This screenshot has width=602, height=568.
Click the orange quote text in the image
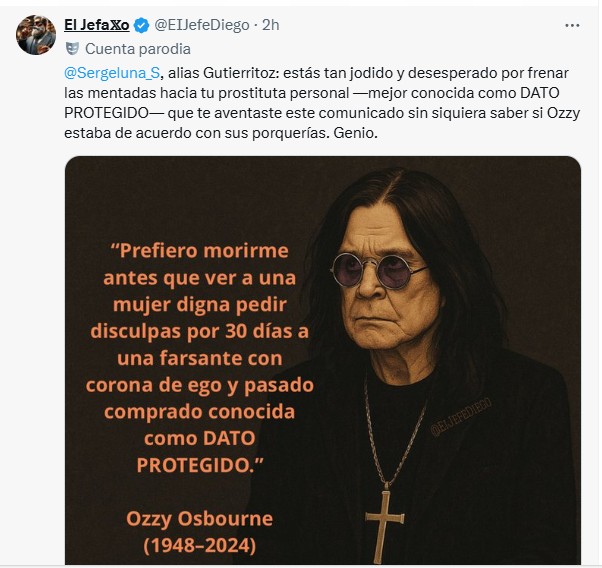click(200, 358)
